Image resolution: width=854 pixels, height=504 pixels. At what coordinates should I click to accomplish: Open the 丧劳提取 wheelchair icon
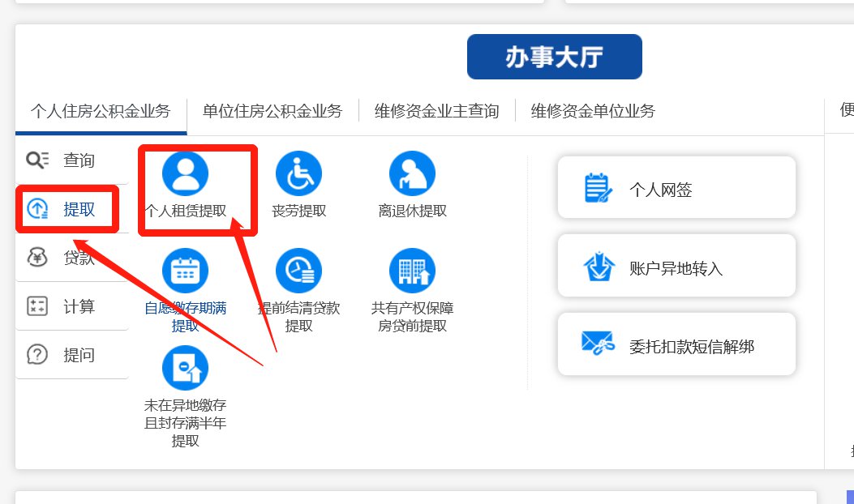pos(298,173)
